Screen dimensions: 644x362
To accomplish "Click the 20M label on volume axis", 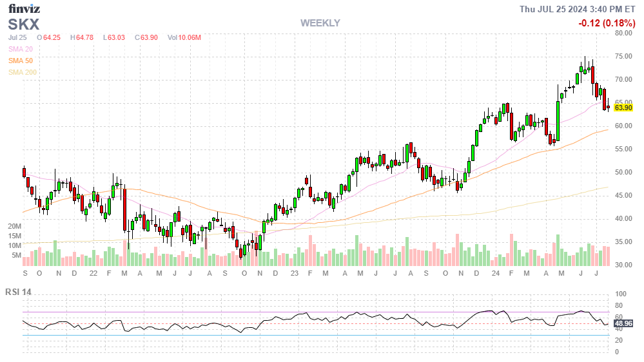I will (15, 226).
